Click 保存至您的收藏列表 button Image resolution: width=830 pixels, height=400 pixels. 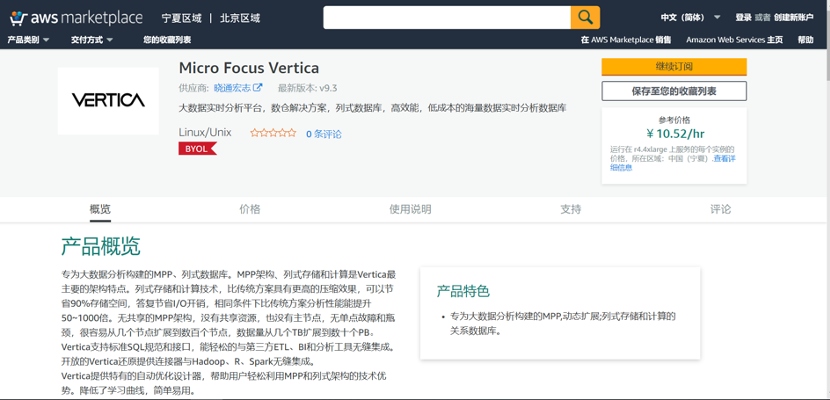674,91
